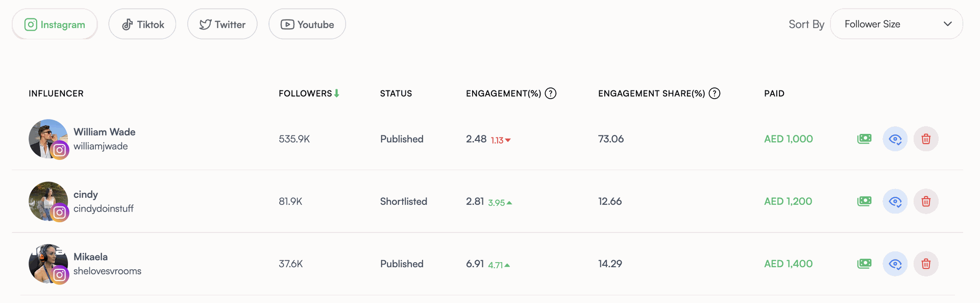
Task: Open the williamjwade influencer name link
Action: 101,146
